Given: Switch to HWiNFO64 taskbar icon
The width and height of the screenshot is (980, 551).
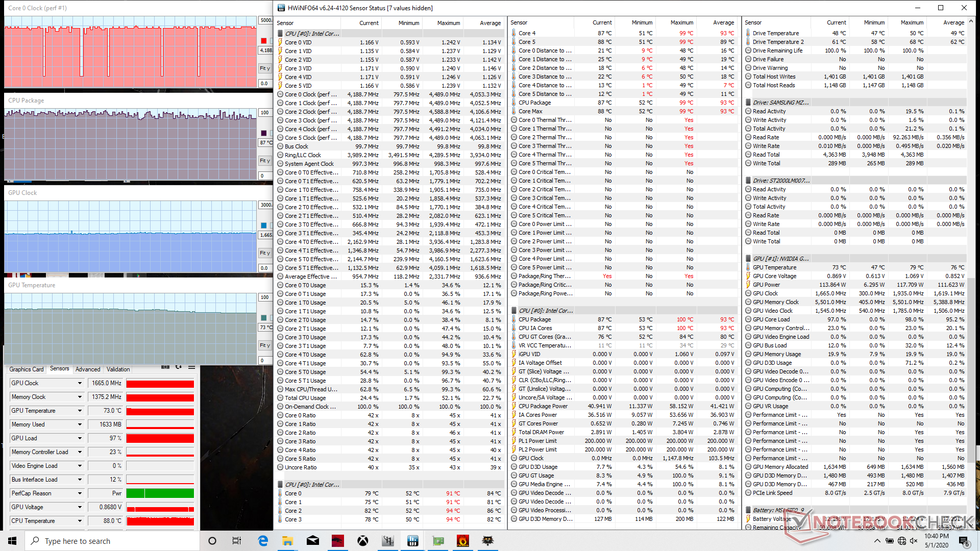Looking at the screenshot, I should tap(413, 541).
